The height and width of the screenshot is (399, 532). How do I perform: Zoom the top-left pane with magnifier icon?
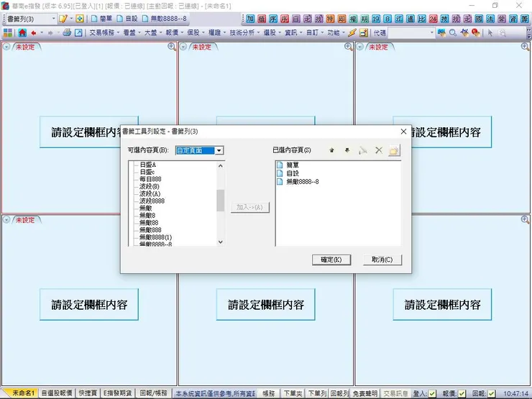(x=172, y=47)
